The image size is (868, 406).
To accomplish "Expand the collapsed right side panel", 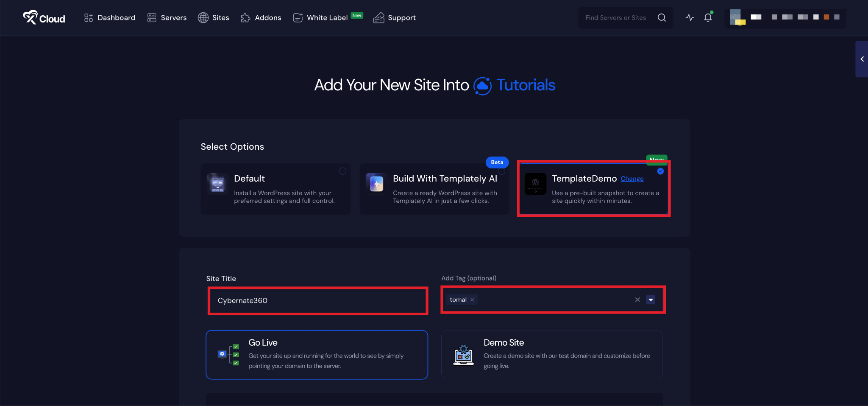I will point(862,59).
